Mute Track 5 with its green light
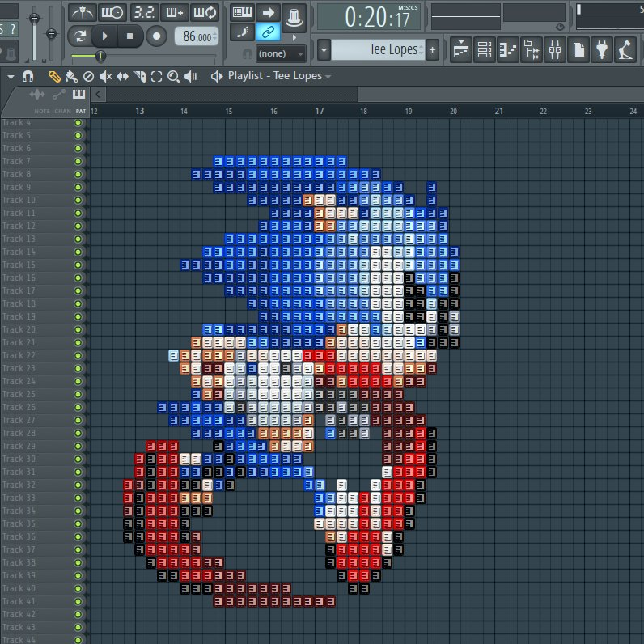The image size is (644, 644). click(78, 136)
